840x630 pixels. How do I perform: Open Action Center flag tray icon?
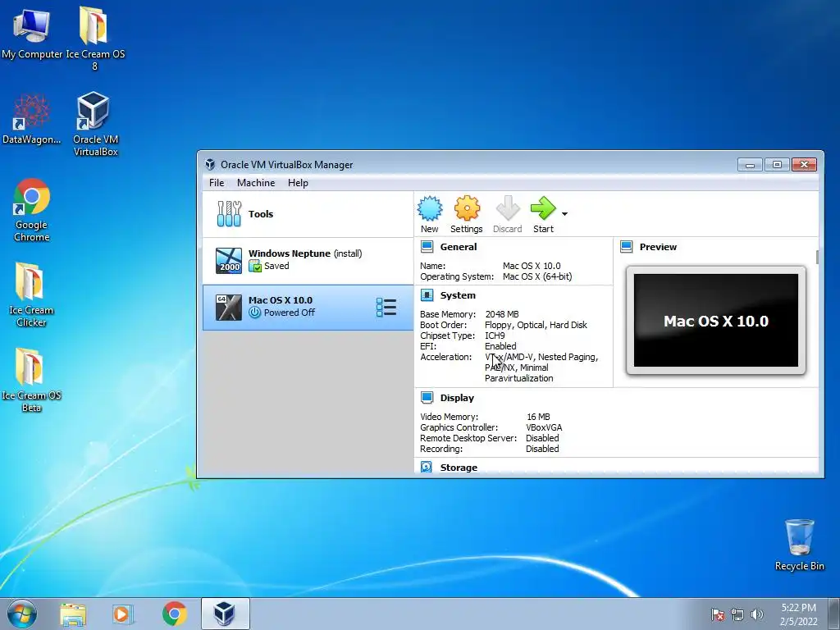pos(718,614)
